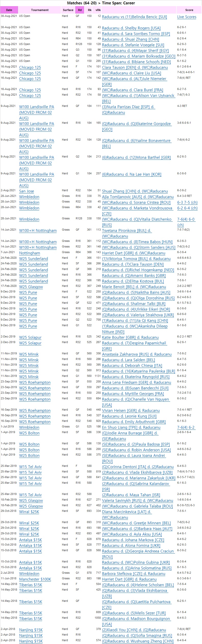Open Raducanu d. Vlada Ekshibarova Tel Aviv match

[137, 472]
